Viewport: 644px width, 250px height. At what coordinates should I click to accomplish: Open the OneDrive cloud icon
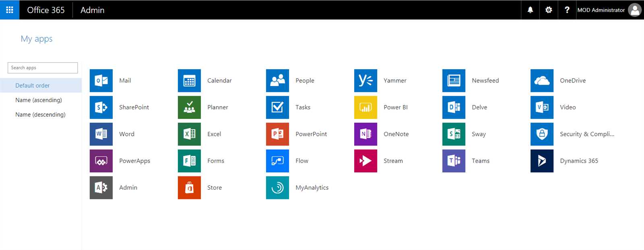pos(542,81)
